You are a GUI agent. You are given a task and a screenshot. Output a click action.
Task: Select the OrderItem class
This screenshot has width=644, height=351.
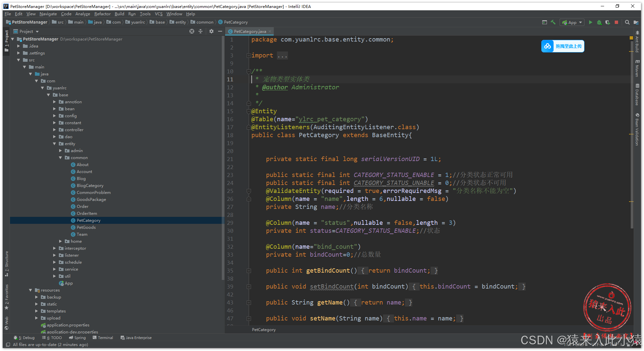[x=87, y=214]
